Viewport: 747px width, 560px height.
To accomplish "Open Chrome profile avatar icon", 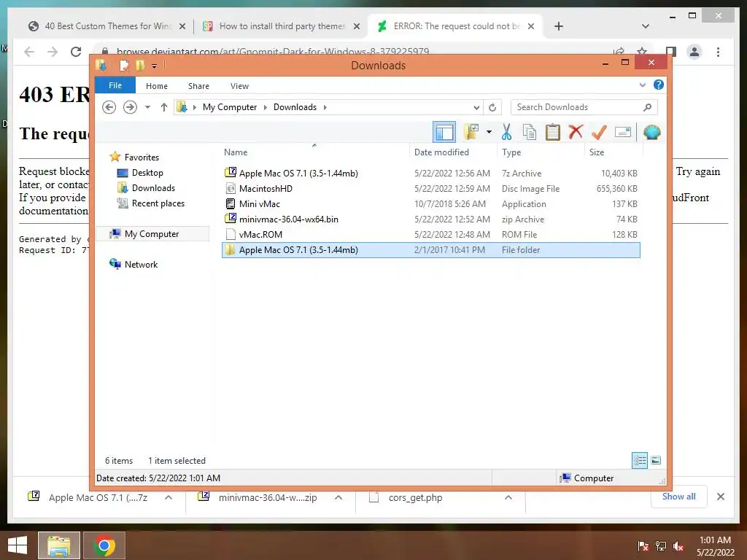I will point(694,52).
